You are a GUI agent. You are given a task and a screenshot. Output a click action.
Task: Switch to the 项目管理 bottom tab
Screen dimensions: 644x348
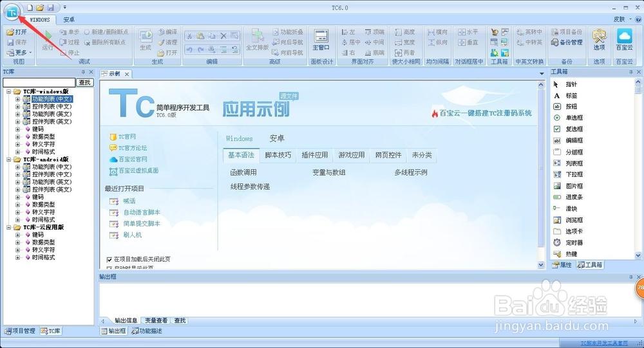pyautogui.click(x=20, y=331)
